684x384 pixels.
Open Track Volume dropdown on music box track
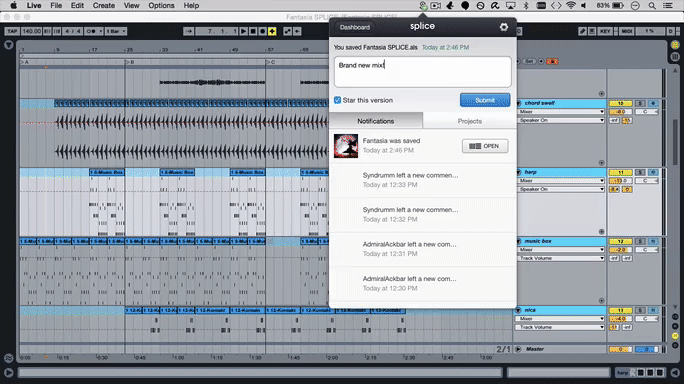click(561, 258)
